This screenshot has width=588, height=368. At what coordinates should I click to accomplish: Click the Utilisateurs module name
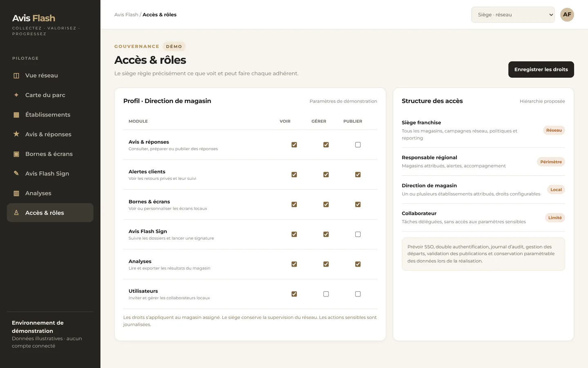click(x=143, y=291)
